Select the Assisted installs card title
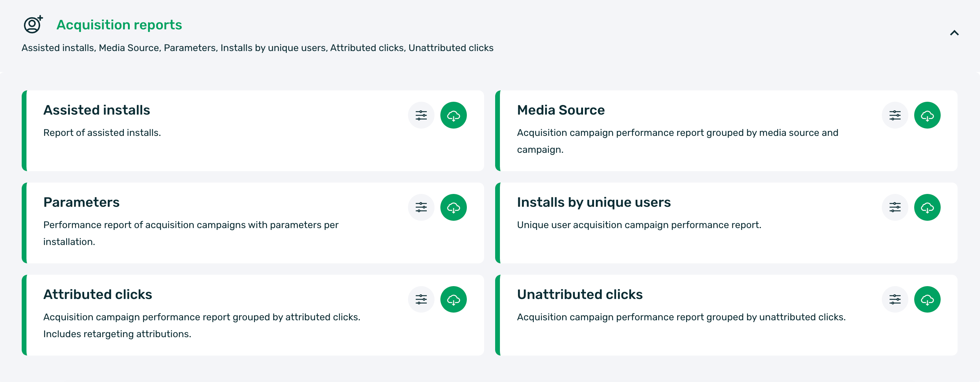This screenshot has width=980, height=382. pyautogui.click(x=97, y=110)
